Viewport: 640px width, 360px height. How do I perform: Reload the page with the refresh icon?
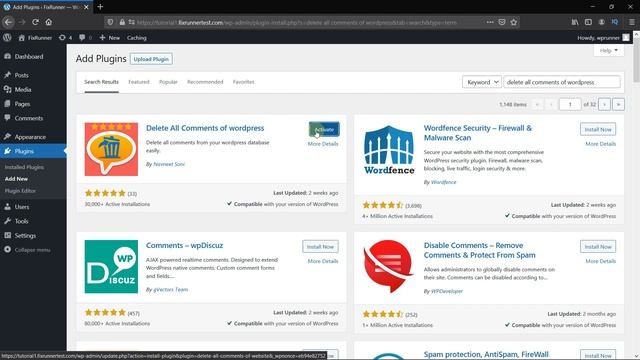(x=35, y=22)
